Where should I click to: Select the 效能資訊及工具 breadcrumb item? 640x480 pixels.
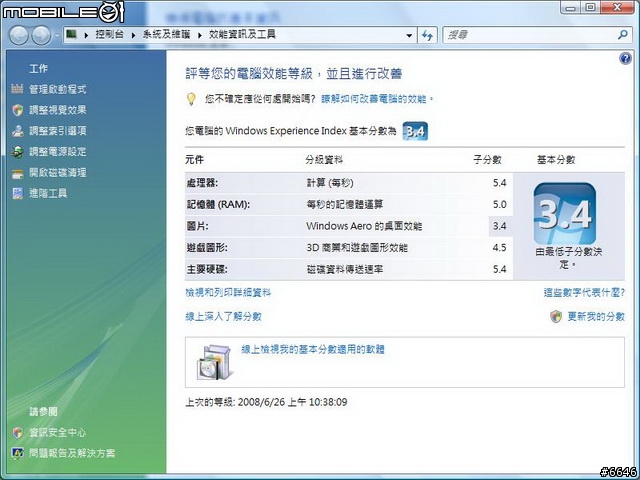[242, 34]
